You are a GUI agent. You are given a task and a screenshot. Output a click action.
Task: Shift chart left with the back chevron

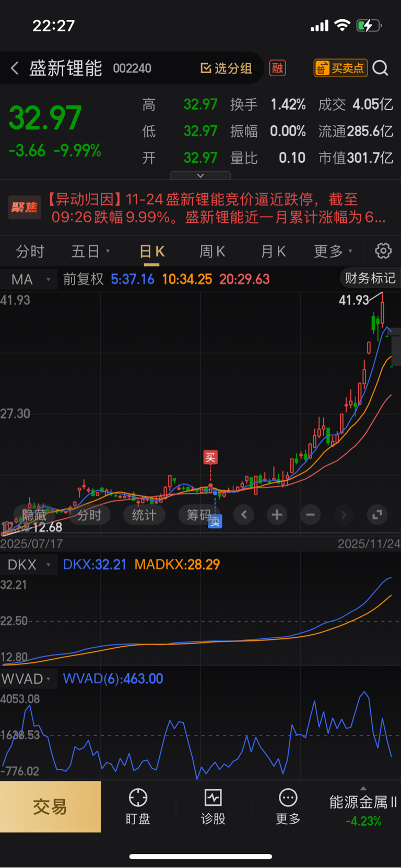pos(244,515)
